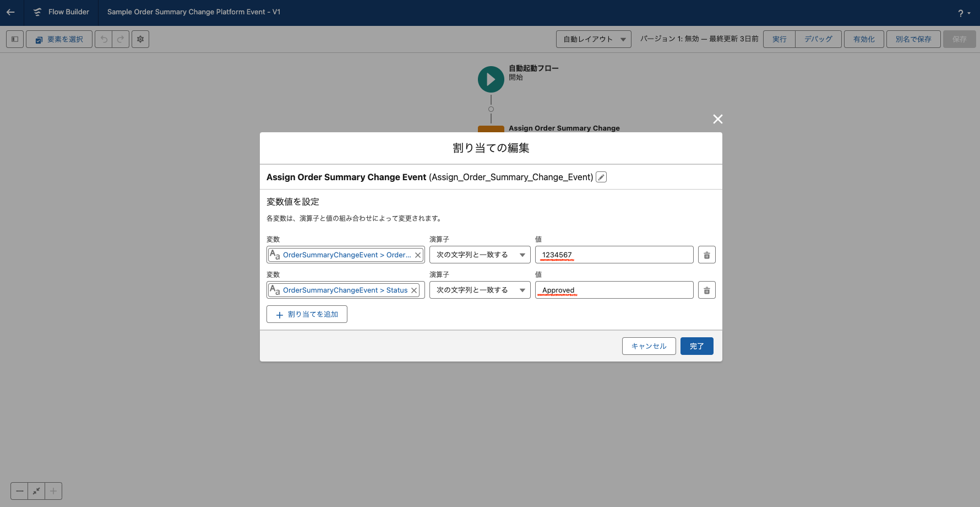Zoom out the canvas with minus icon
Viewport: 980px width, 507px height.
click(x=19, y=491)
